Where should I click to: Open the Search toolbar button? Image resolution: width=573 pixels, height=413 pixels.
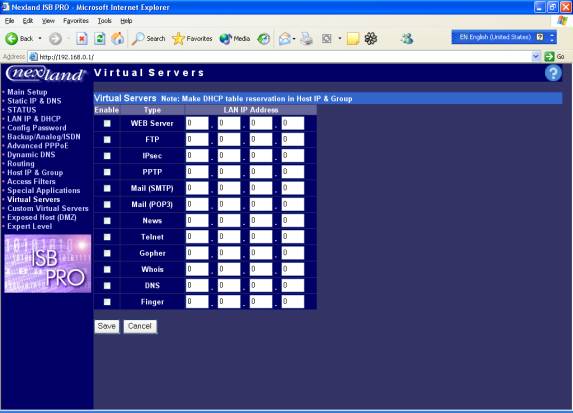(x=148, y=38)
